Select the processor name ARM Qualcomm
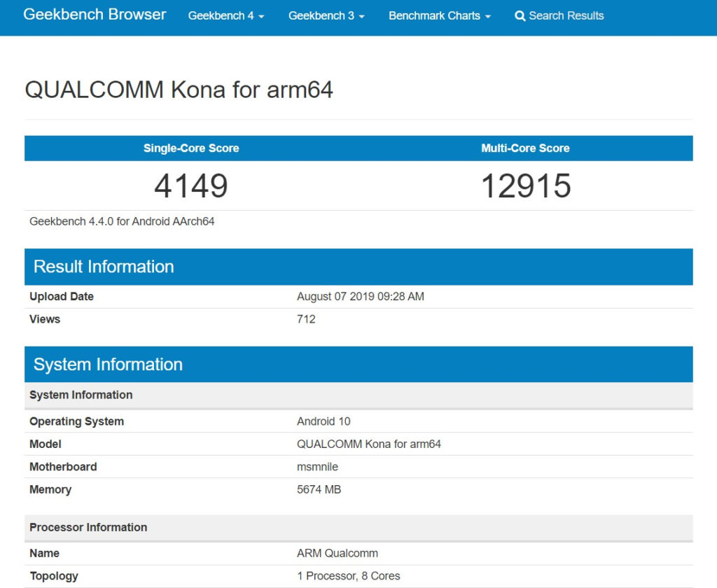 tap(337, 553)
